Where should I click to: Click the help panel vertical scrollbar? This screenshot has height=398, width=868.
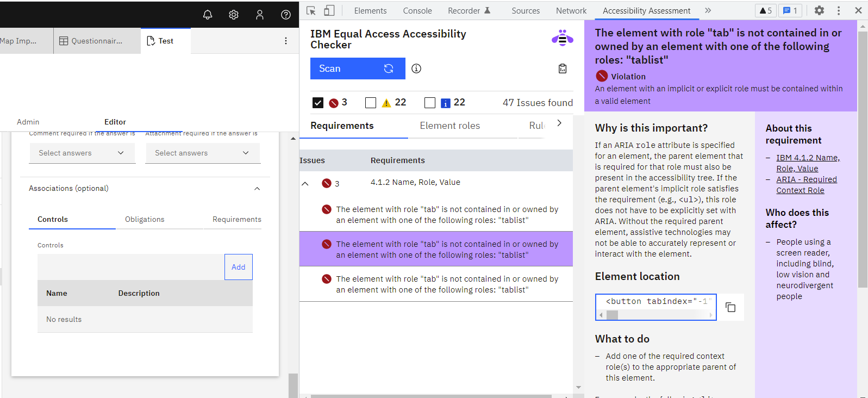[863, 158]
